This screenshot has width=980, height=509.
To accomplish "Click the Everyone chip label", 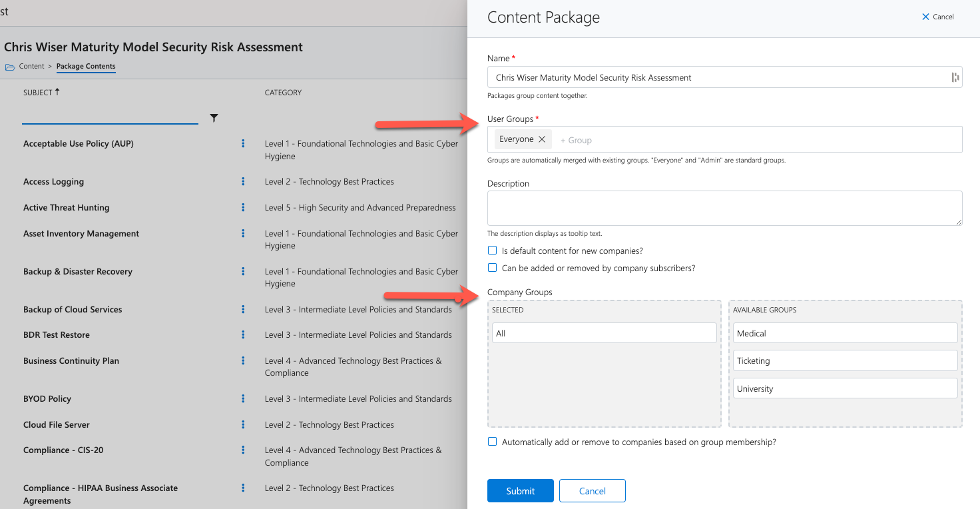I will 517,139.
